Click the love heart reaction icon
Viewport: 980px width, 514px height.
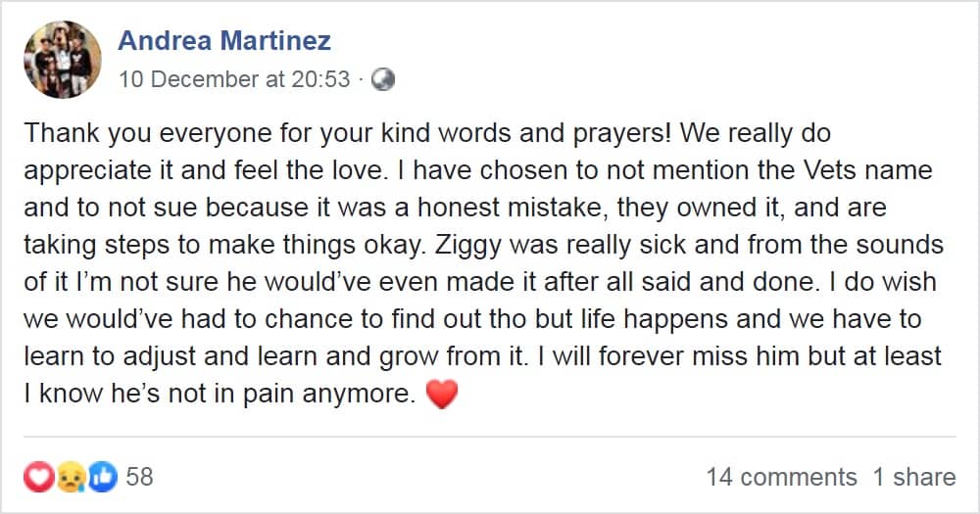(38, 477)
